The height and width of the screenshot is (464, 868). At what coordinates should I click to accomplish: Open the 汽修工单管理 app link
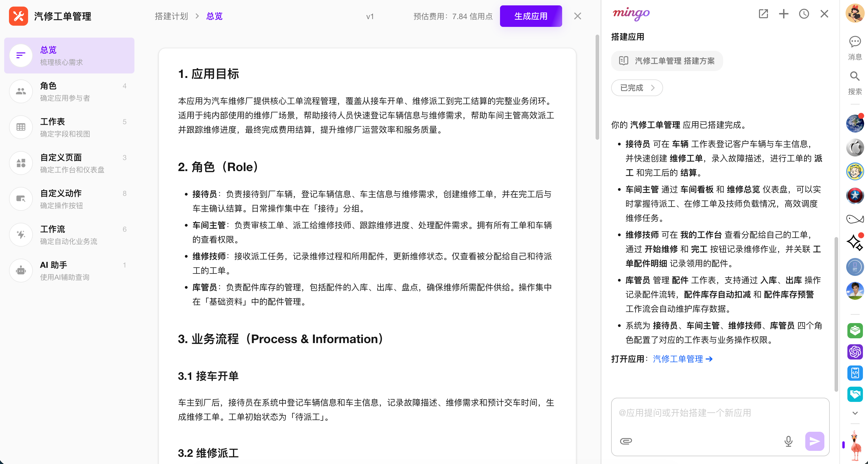pyautogui.click(x=683, y=359)
